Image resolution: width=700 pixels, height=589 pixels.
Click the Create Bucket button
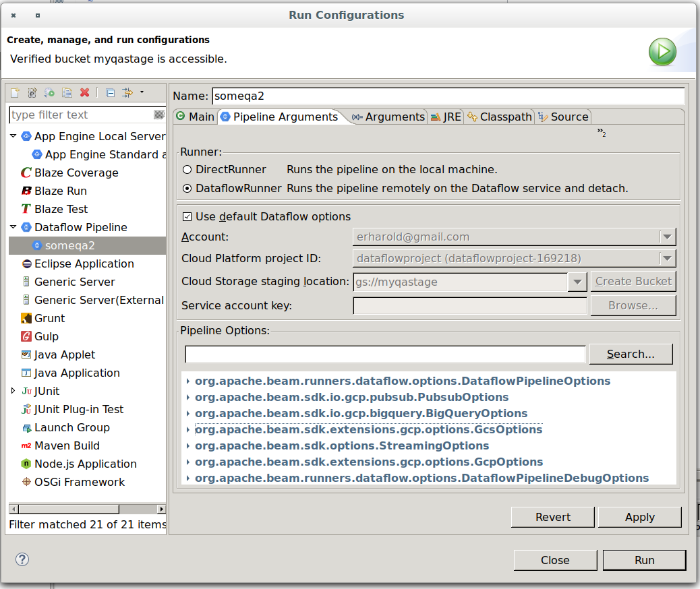633,281
